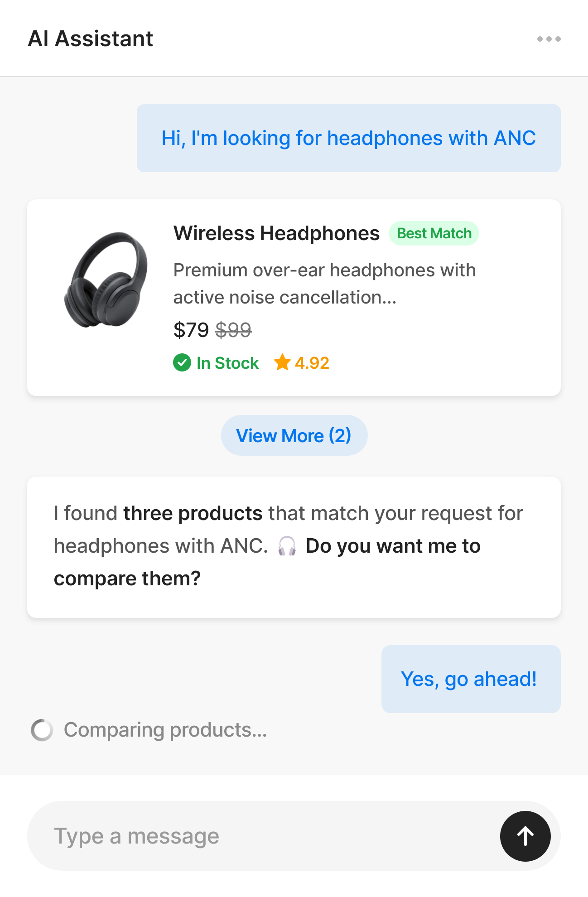588x897 pixels.
Task: Click the 4.92 rating value
Action: coord(312,363)
